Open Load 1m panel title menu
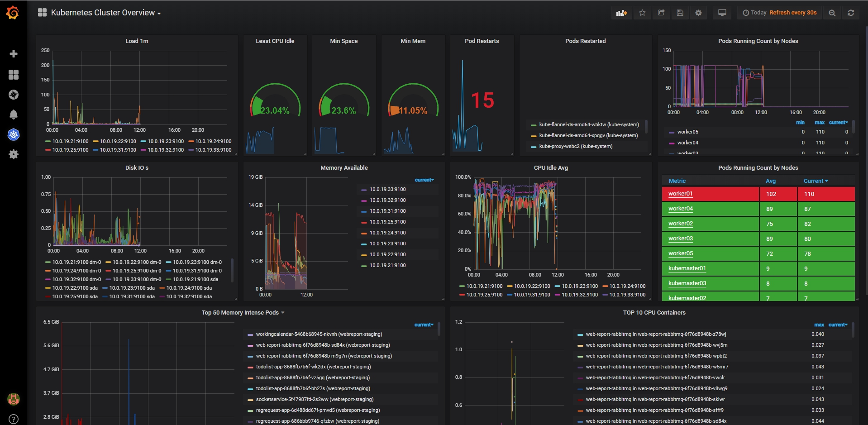Image resolution: width=868 pixels, height=425 pixels. [x=137, y=41]
